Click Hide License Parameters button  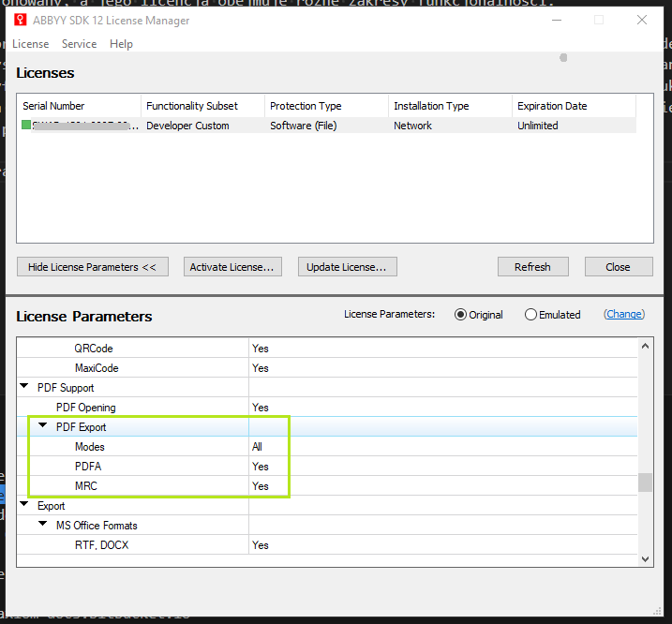(x=93, y=267)
